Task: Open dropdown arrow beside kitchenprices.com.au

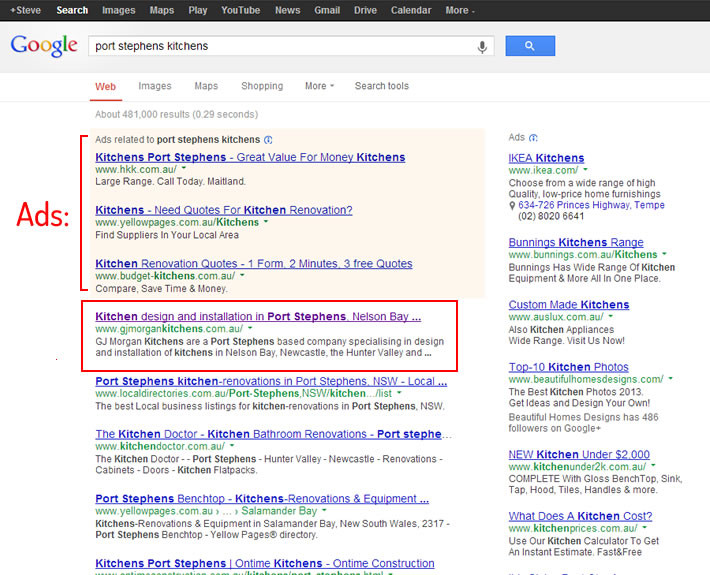Action: 644,527
